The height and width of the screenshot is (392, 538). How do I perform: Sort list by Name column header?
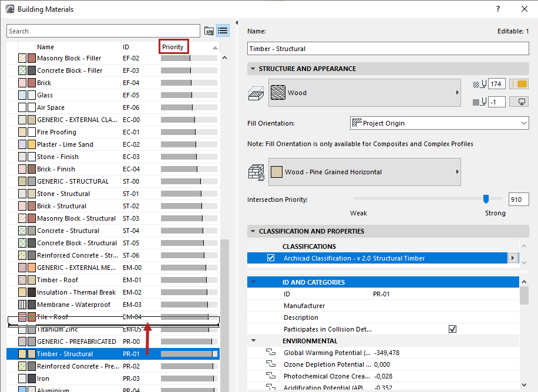45,47
